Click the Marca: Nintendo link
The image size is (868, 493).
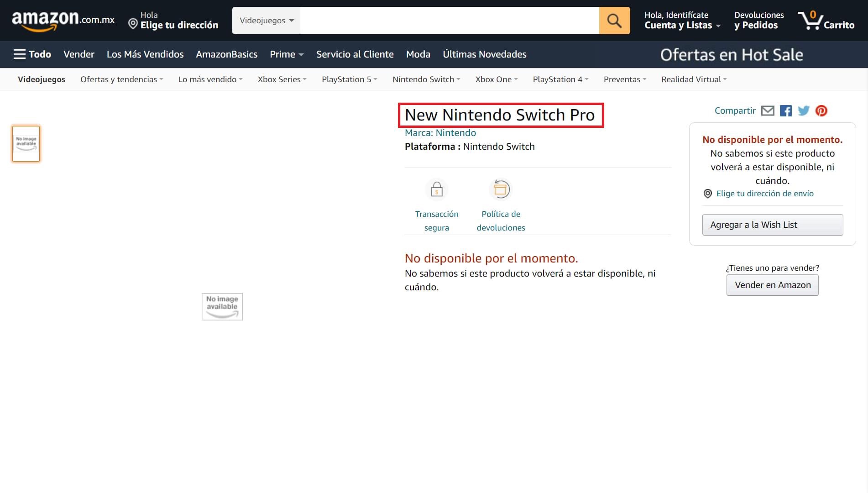tap(440, 133)
